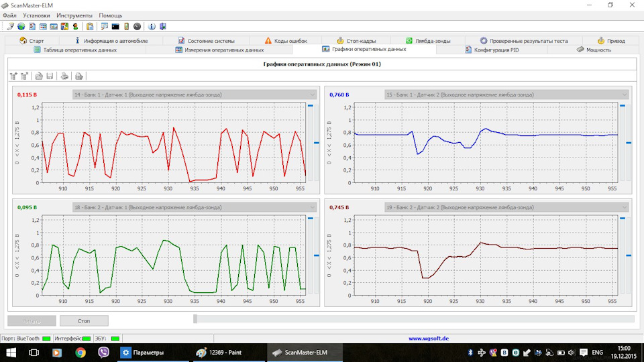
Task: Click the upper blue scale marker of the red graph
Action: point(311,105)
